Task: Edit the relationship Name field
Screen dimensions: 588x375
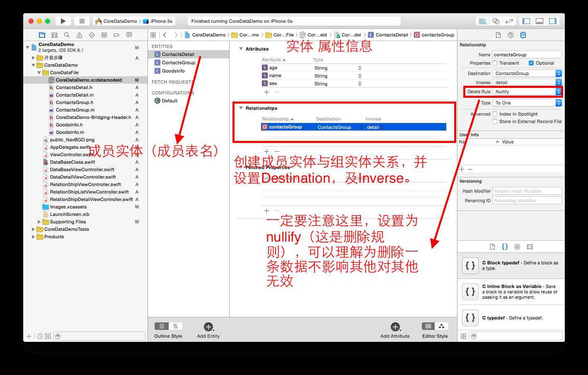Action: pyautogui.click(x=527, y=55)
